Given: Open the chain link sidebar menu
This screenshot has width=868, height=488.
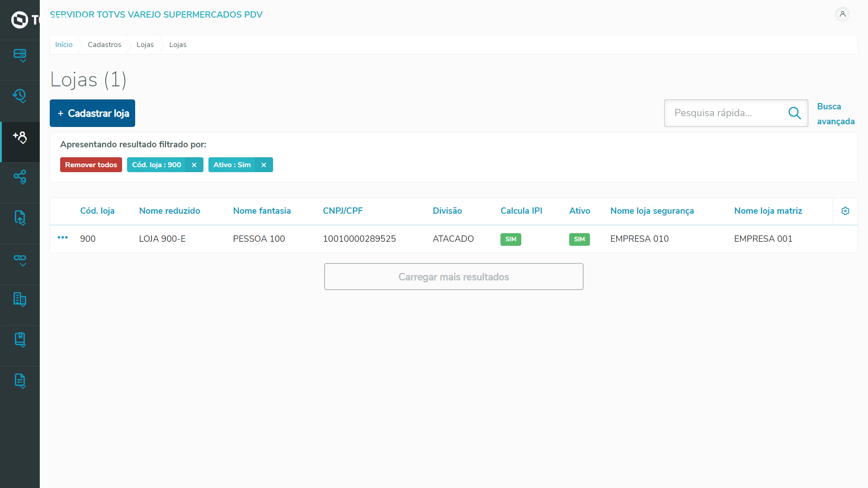Looking at the screenshot, I should [x=20, y=259].
